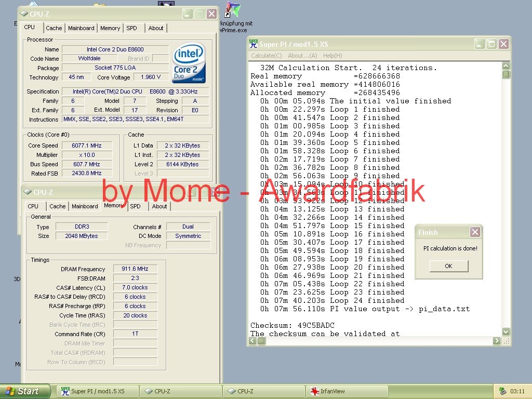Click the Code Name value Wolfdale
The height and width of the screenshot is (399, 532).
[x=89, y=58]
